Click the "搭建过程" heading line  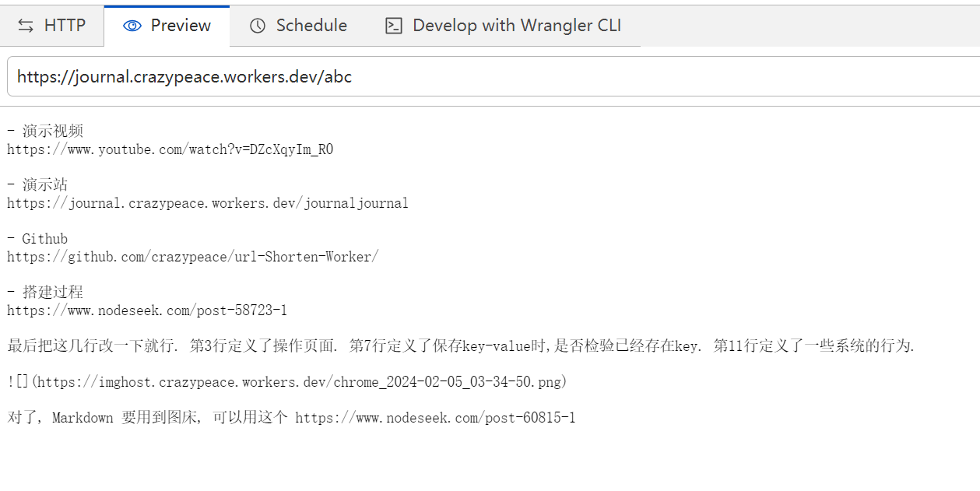(x=52, y=292)
